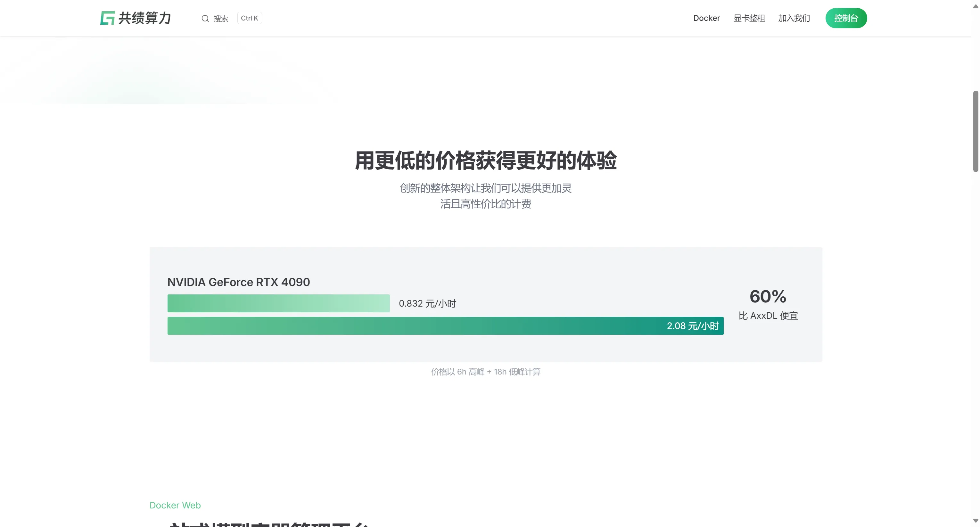This screenshot has height=527, width=980.
Task: Click the 共绩算力 logo icon
Action: (107, 18)
